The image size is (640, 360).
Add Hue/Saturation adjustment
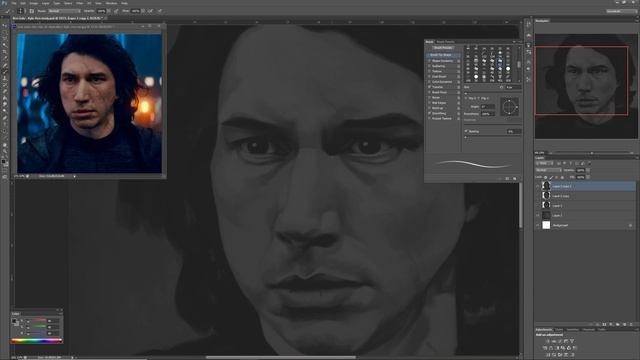544,348
